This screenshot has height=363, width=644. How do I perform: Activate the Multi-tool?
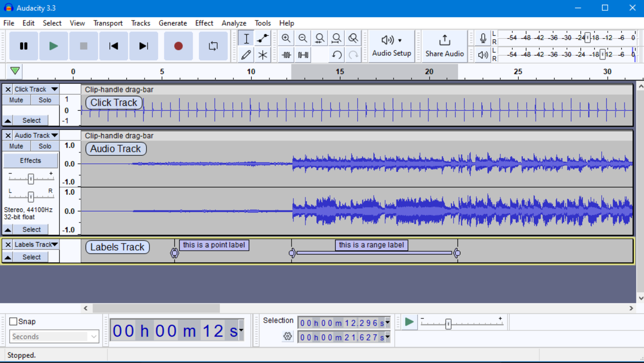[x=262, y=55]
